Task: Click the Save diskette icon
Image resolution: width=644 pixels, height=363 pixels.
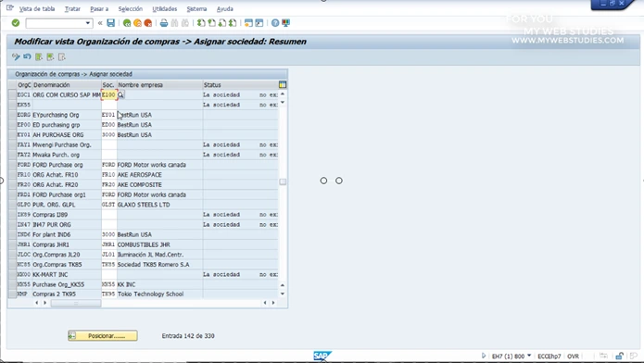Action: tap(111, 23)
